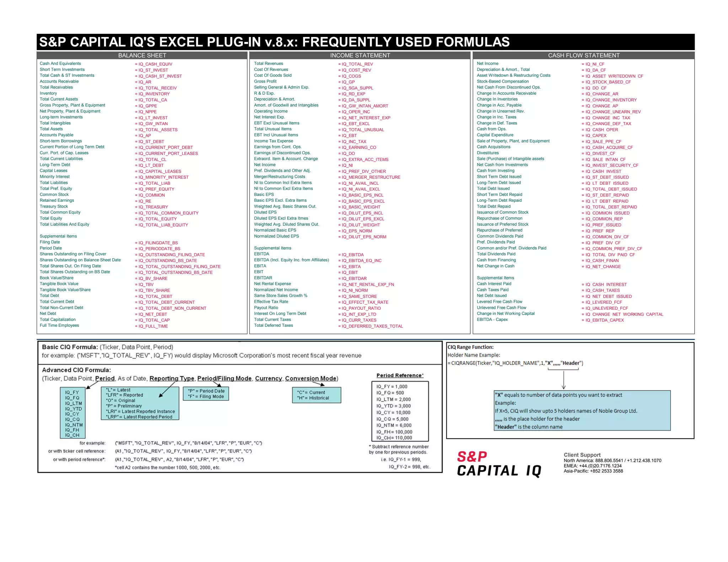The width and height of the screenshot is (728, 562).
Task: Click the IQ_NI_CF formula
Action: pyautogui.click(x=594, y=64)
